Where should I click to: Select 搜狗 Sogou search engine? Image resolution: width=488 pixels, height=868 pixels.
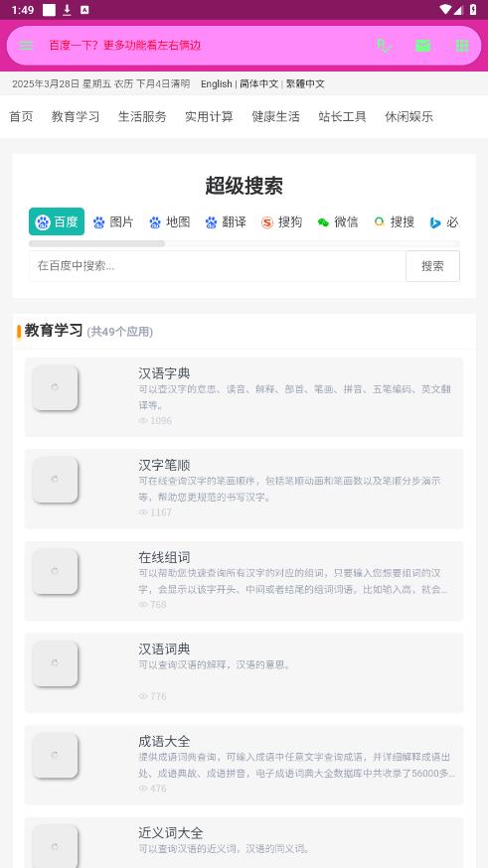click(281, 222)
